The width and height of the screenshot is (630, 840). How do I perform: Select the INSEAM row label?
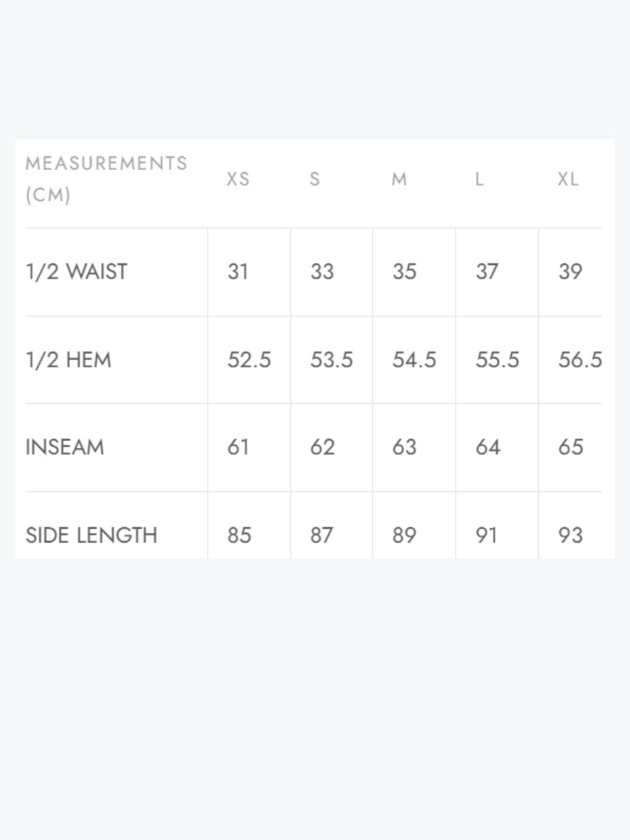point(64,447)
